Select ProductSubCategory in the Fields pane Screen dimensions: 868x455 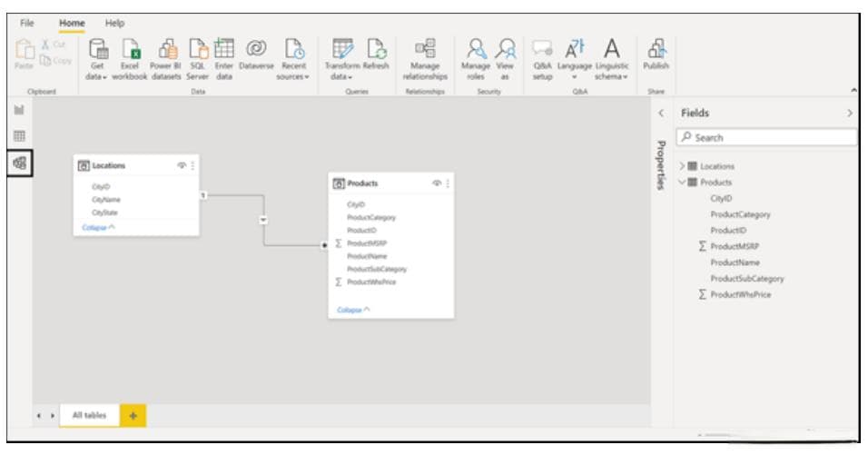tap(747, 279)
